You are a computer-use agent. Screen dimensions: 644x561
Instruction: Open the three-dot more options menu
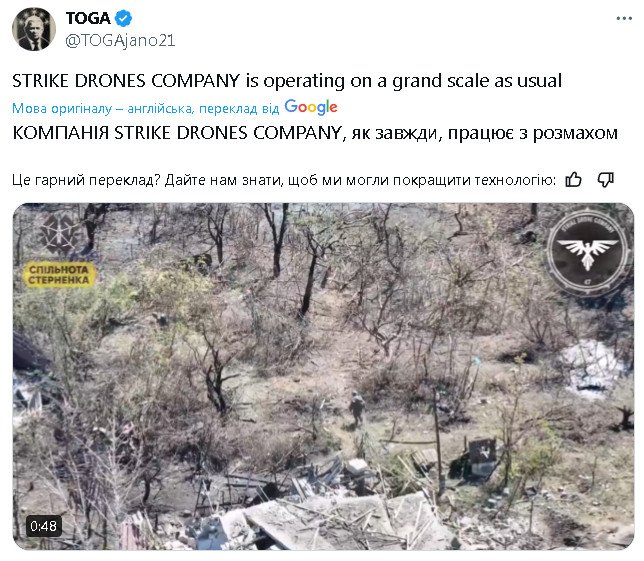tap(624, 18)
